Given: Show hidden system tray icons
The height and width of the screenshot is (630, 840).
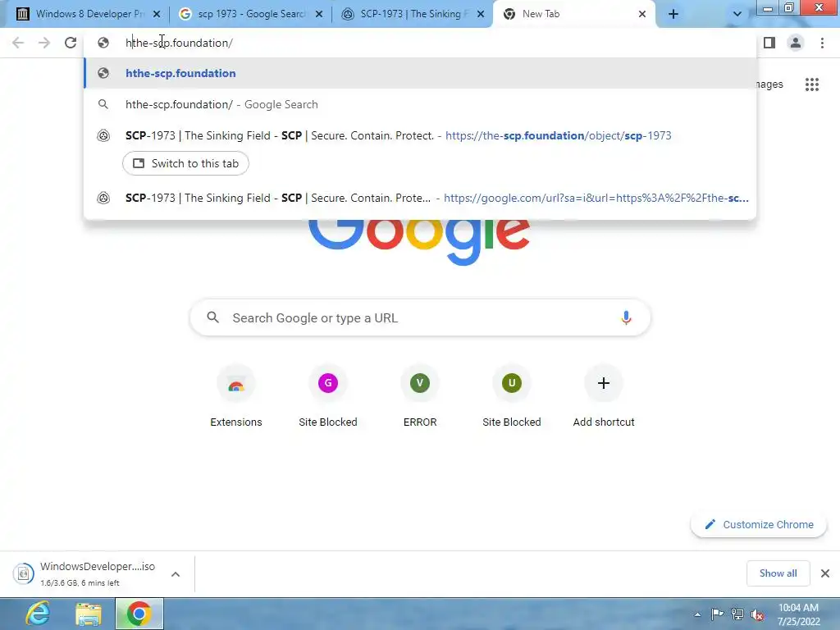Looking at the screenshot, I should click(697, 614).
